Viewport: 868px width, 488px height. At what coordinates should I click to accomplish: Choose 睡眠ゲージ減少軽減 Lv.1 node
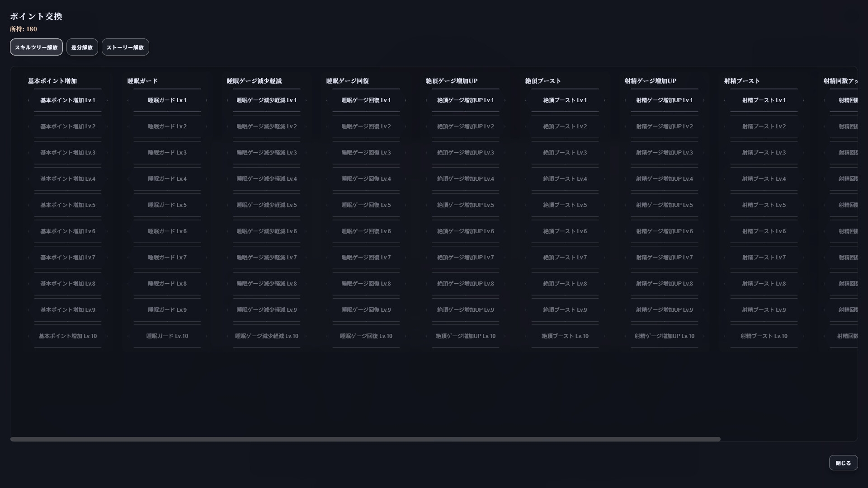267,100
